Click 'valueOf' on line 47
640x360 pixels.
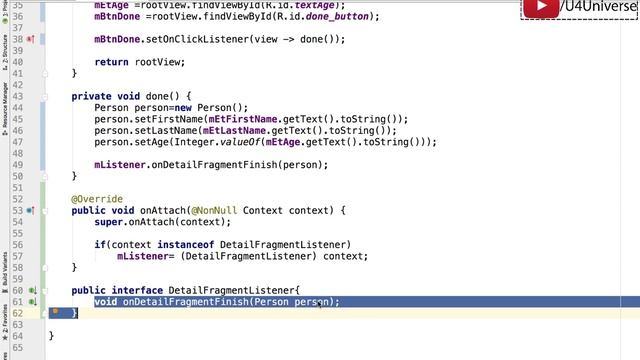click(x=240, y=142)
